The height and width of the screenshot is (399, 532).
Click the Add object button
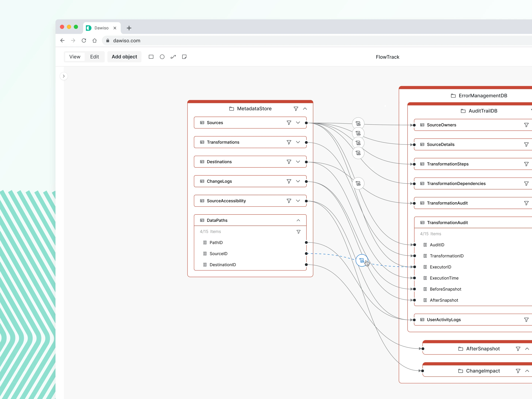tap(124, 57)
